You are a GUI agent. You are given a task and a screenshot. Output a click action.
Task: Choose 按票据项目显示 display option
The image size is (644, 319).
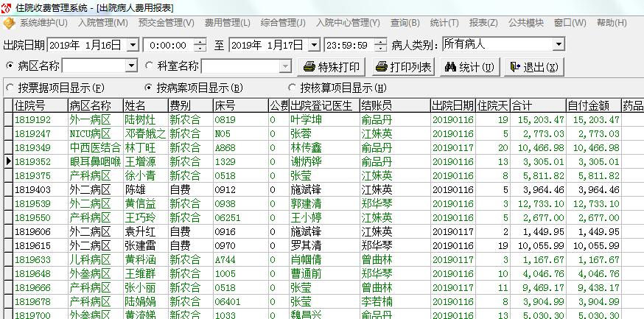(10, 88)
